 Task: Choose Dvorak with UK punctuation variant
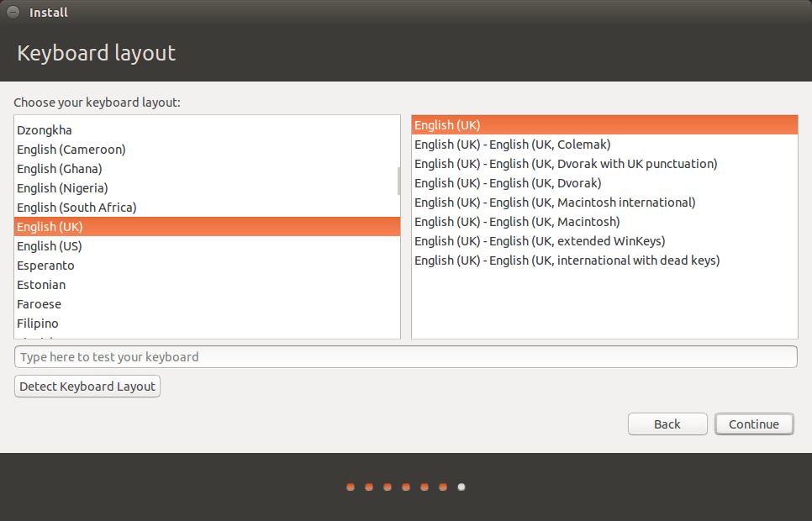[604, 164]
